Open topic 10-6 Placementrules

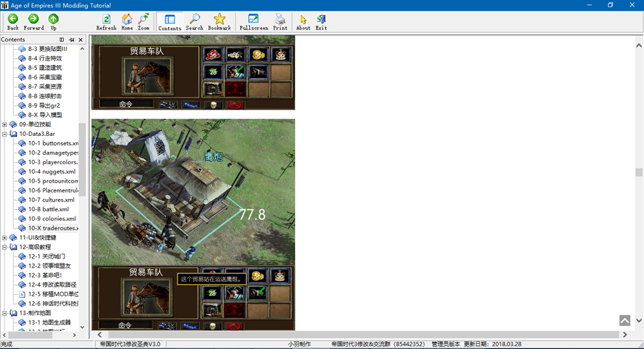click(53, 190)
